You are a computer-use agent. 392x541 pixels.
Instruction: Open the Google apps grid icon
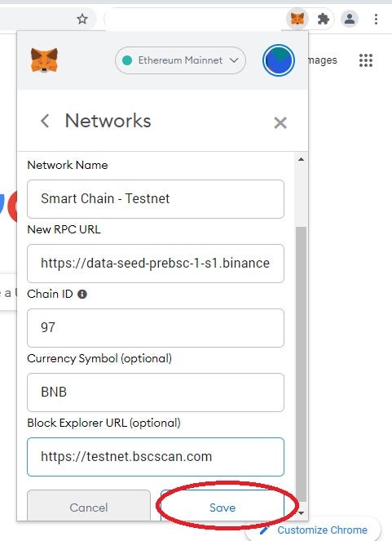[365, 60]
